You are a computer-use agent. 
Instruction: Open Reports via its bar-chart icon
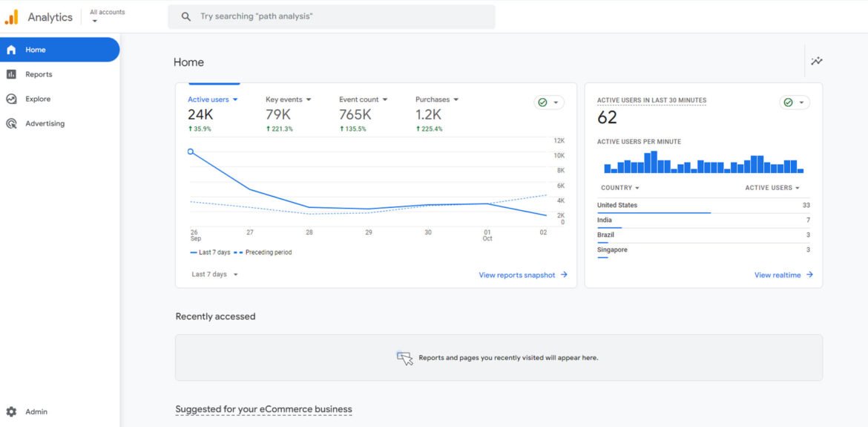click(x=11, y=74)
